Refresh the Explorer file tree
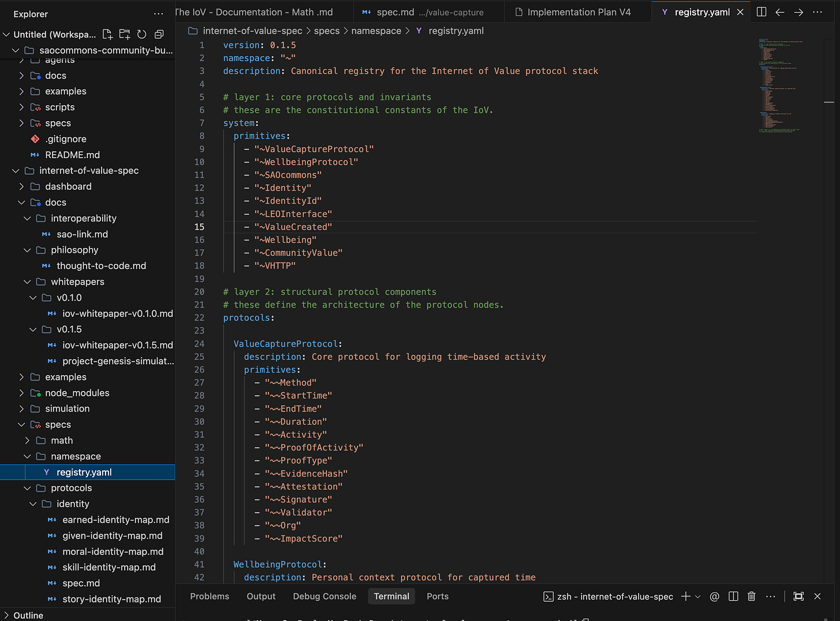The width and height of the screenshot is (840, 621). [142, 35]
